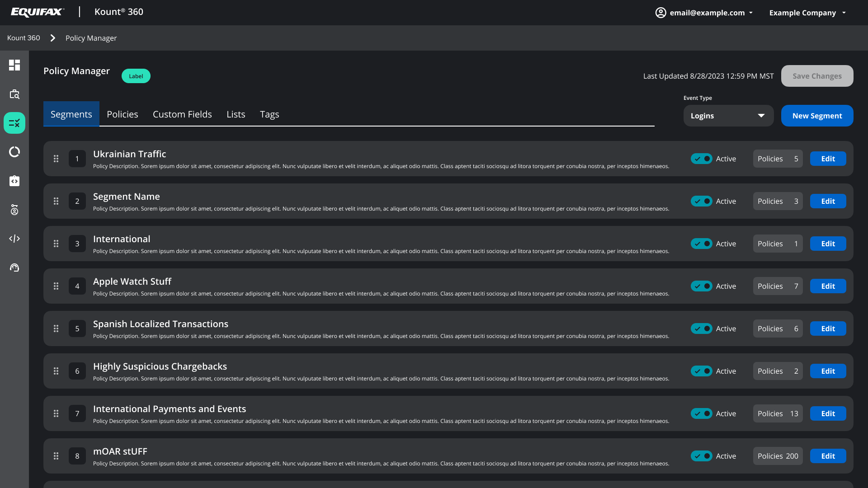Click the green Label badge
Viewport: 868px width, 488px height.
pos(136,76)
